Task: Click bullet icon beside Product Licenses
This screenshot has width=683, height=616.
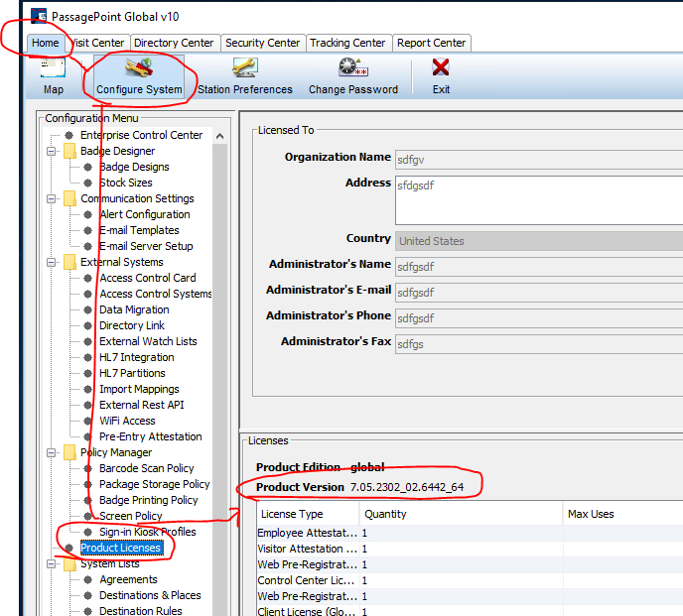Action: click(x=68, y=548)
